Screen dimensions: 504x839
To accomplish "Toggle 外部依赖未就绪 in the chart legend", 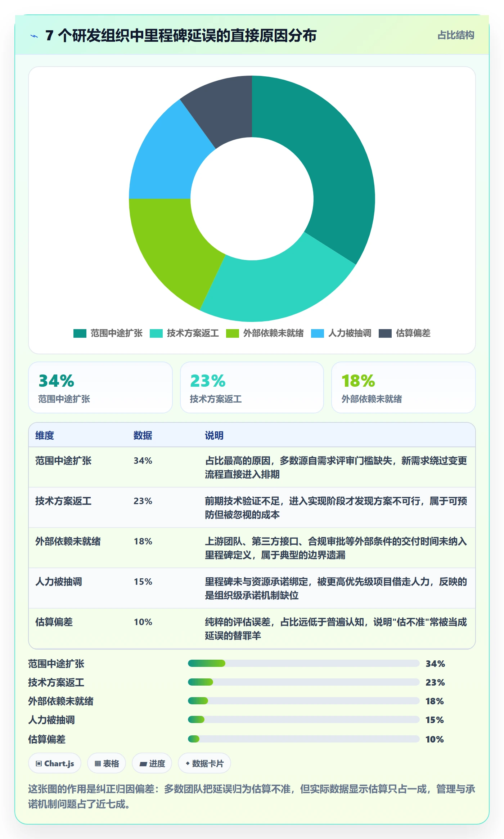I will click(265, 333).
